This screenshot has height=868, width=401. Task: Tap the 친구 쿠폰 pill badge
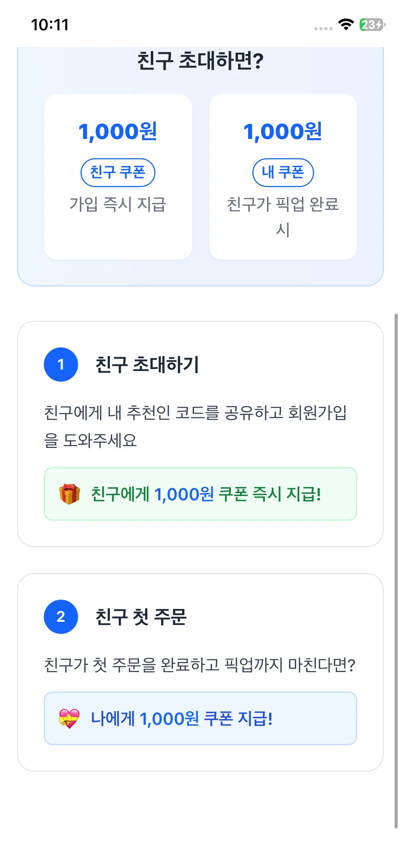(118, 172)
